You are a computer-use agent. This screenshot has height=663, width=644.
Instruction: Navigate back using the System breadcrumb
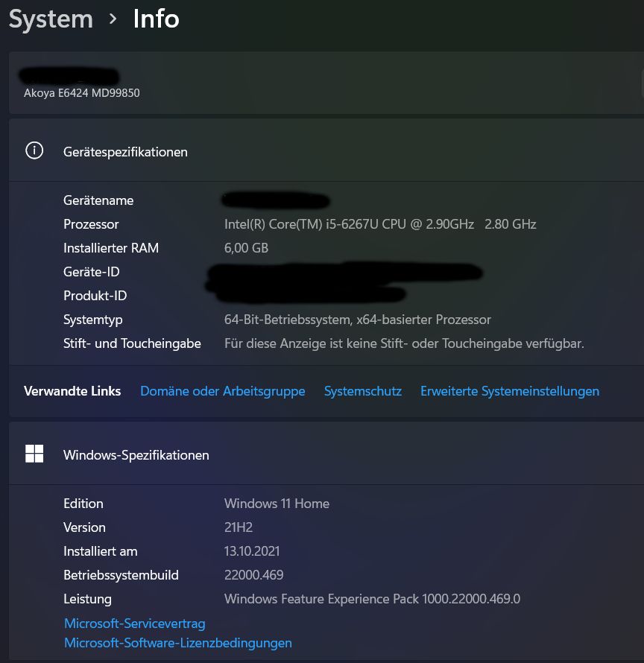(51, 18)
